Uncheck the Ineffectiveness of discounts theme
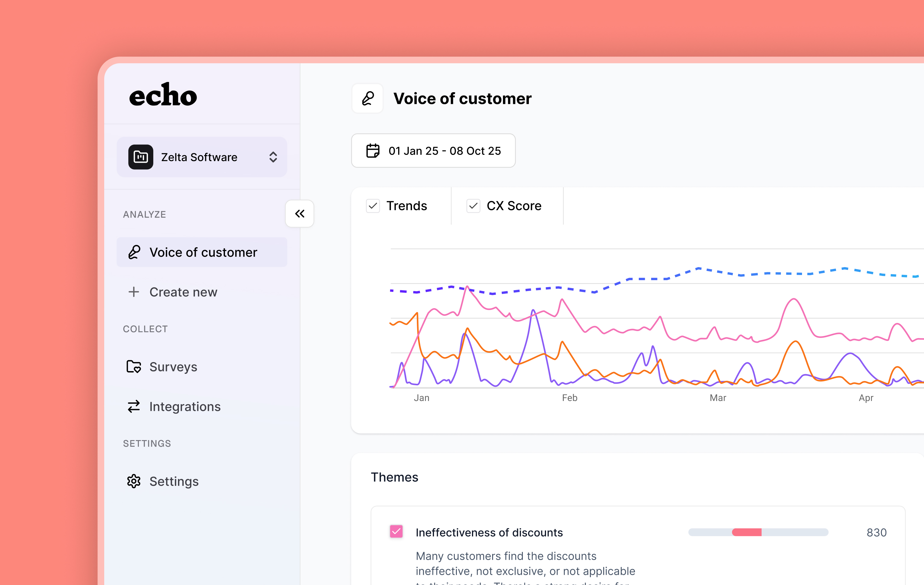The height and width of the screenshot is (585, 924). [396, 532]
